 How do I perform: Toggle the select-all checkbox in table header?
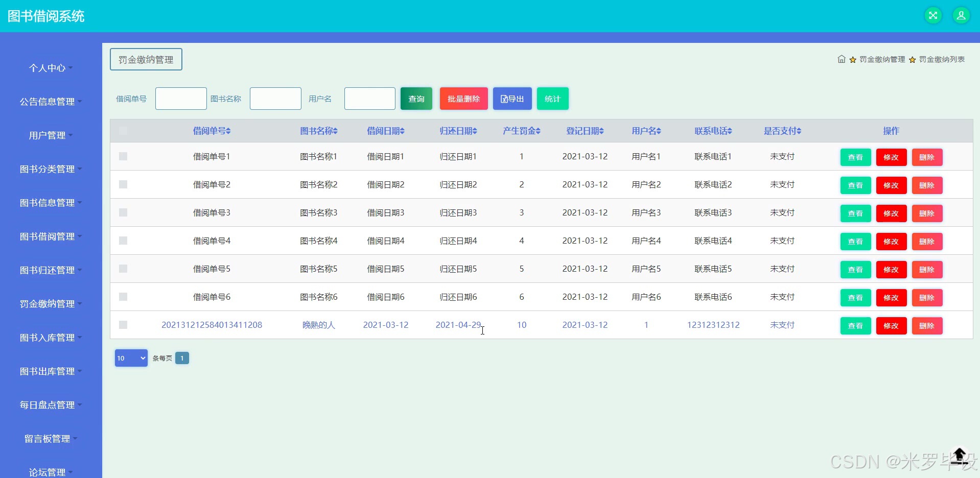pyautogui.click(x=123, y=131)
